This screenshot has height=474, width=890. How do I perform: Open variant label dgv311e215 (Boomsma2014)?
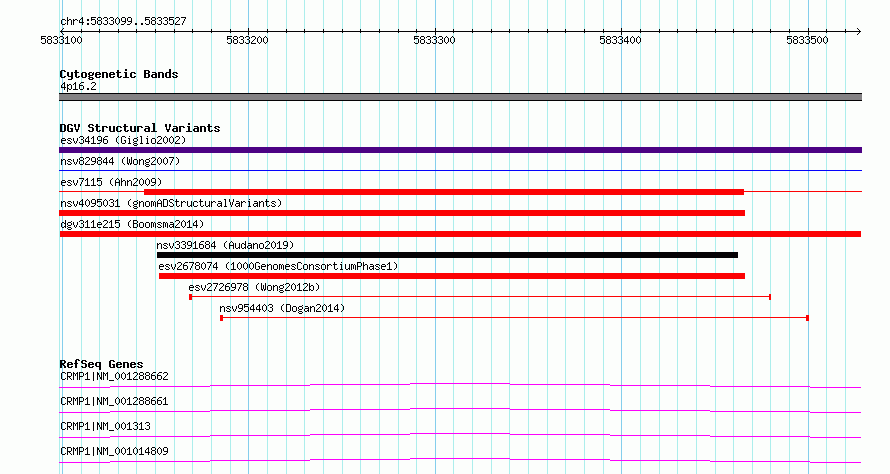pos(132,224)
